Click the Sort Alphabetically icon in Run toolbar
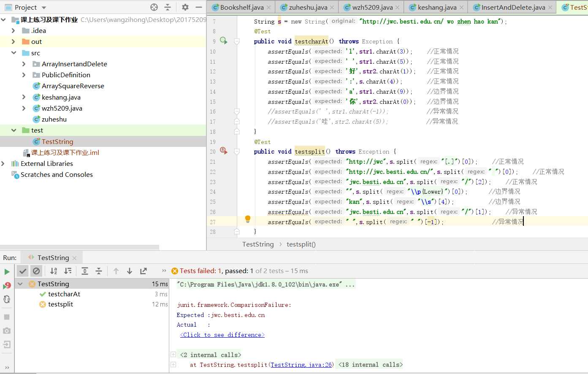The image size is (588, 374). 54,271
